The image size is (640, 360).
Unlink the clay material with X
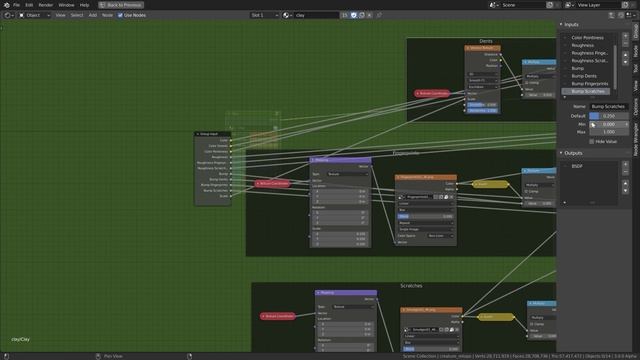pyautogui.click(x=369, y=15)
